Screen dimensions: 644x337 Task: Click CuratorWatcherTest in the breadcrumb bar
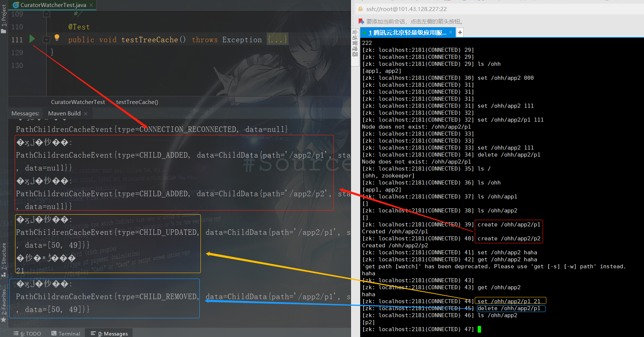pos(78,102)
